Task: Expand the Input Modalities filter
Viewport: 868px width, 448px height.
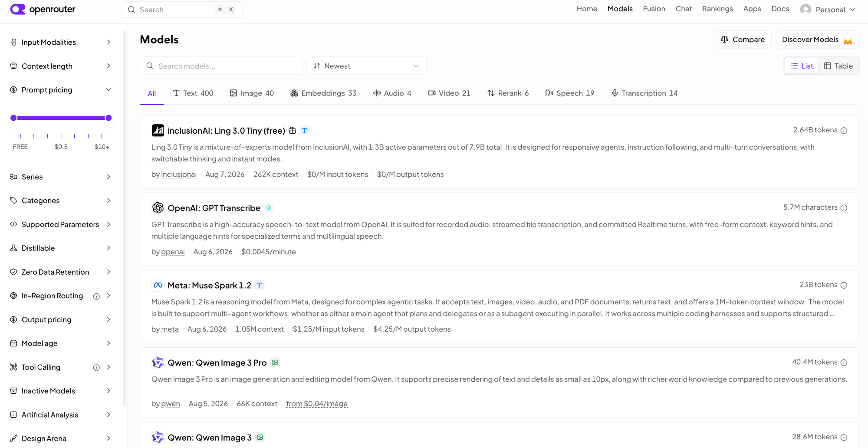Action: pyautogui.click(x=61, y=42)
